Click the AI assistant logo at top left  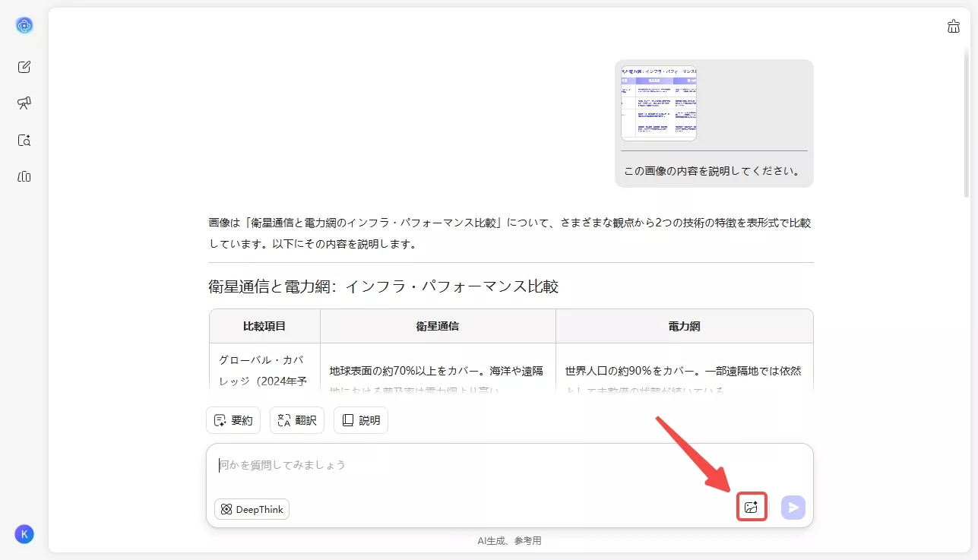[24, 25]
